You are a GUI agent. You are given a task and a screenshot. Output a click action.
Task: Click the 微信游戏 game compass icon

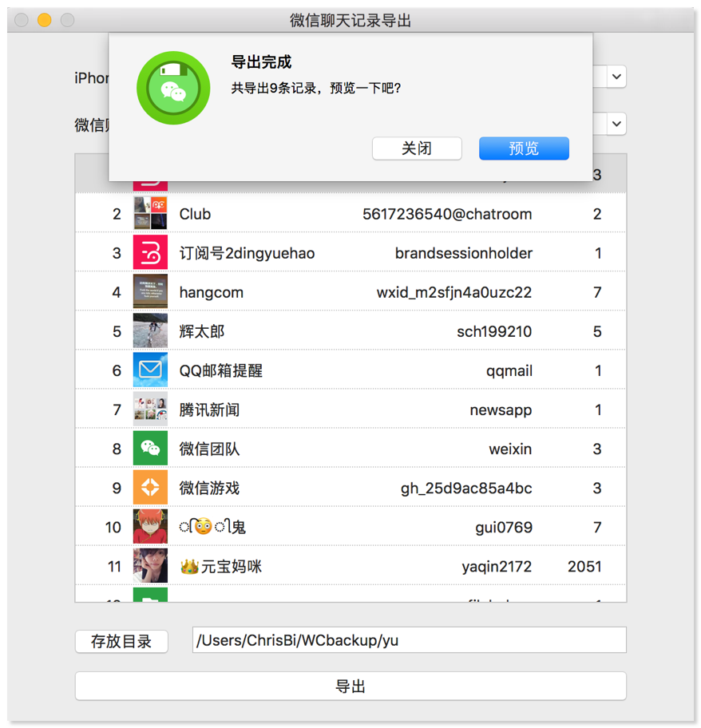point(149,487)
